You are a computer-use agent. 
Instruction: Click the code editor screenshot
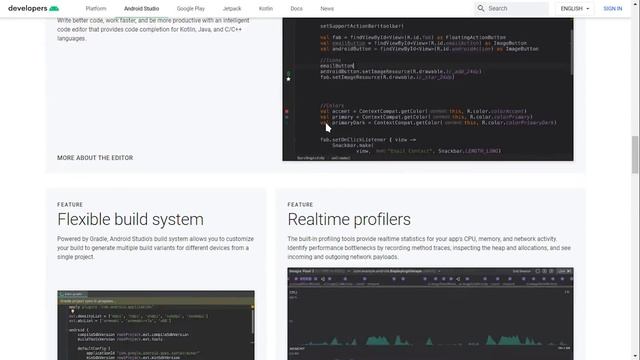(x=428, y=89)
